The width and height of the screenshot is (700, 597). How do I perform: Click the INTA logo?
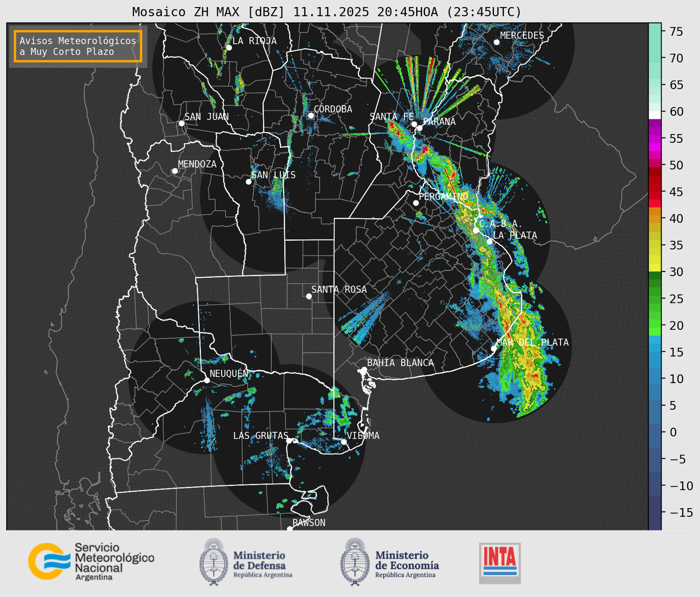tap(500, 563)
